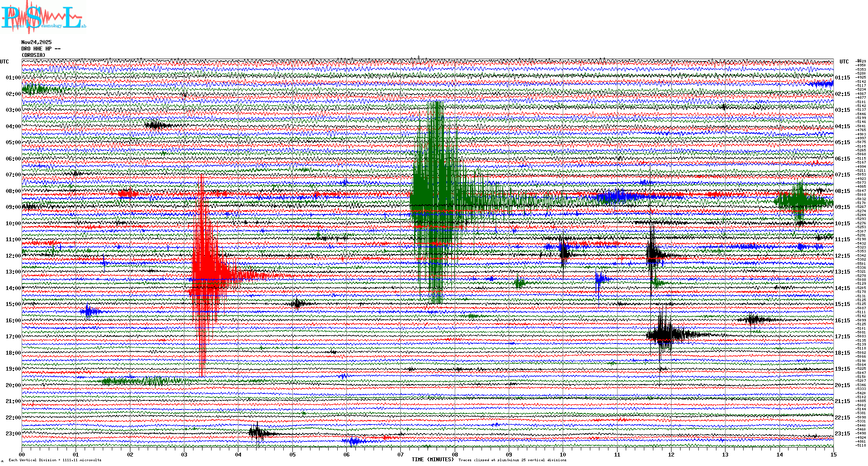
Task: Click minute marker 03 on the bottom axis
Action: tap(184, 454)
